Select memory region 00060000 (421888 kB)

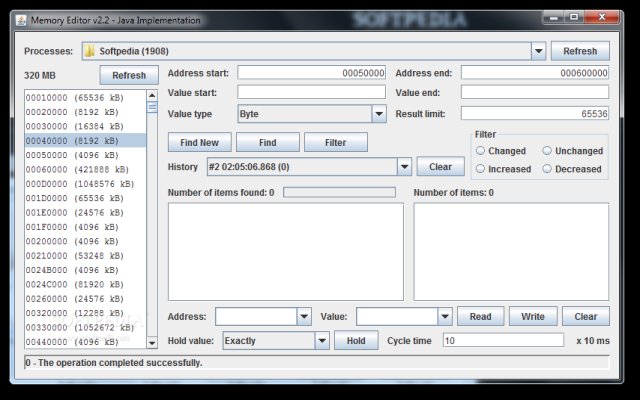tap(85, 169)
